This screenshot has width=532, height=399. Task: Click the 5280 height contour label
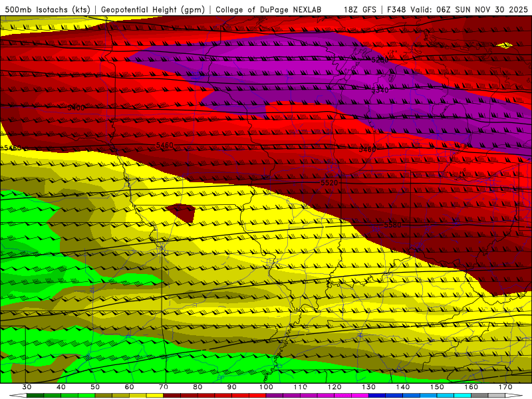point(380,60)
